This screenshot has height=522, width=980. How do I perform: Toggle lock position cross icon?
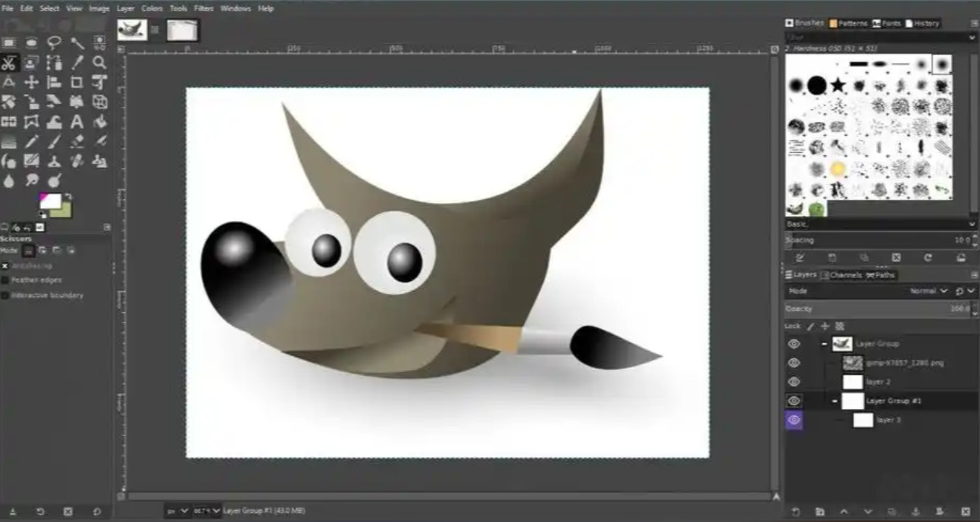[x=825, y=327]
